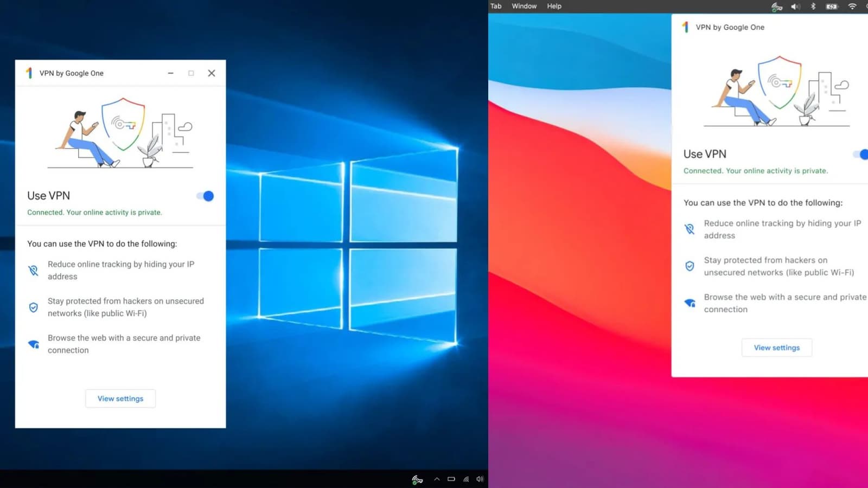The image size is (868, 488).
Task: Click View settings in macOS VPN panel
Action: (777, 348)
